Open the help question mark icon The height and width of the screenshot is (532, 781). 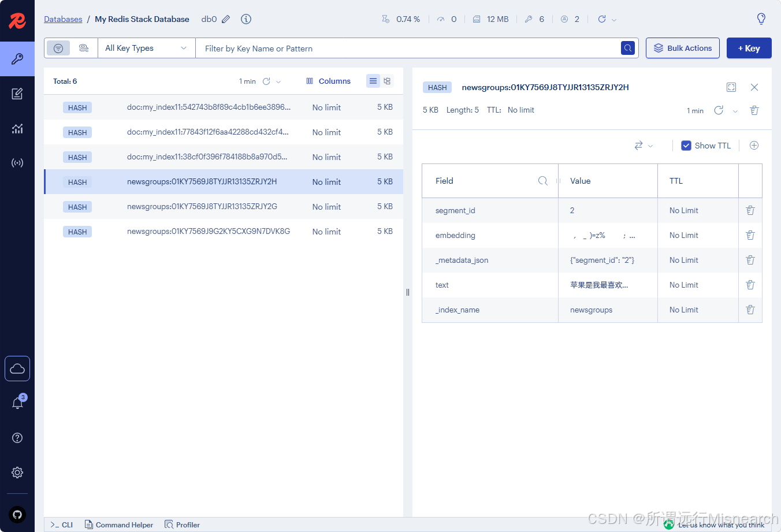(x=17, y=438)
